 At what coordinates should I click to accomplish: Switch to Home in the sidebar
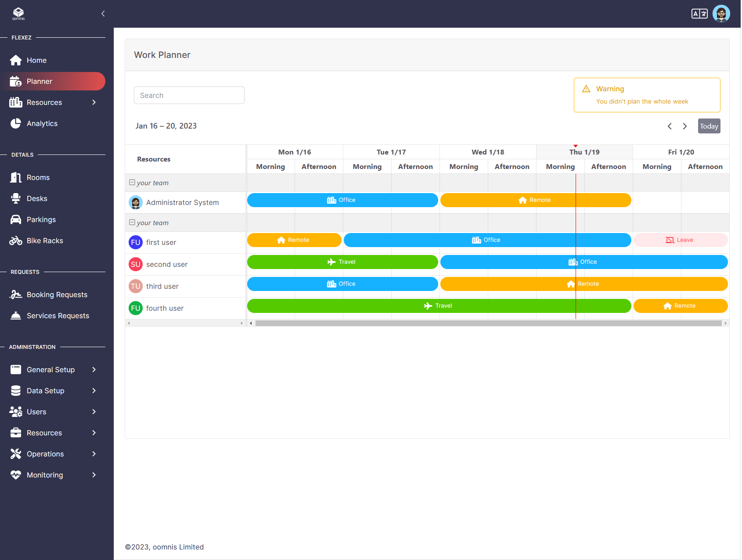(x=36, y=60)
